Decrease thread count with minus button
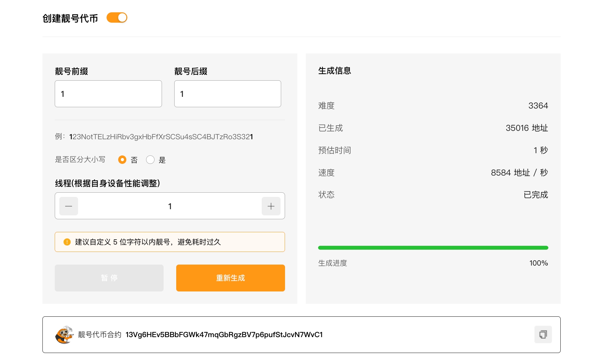Image resolution: width=607 pixels, height=364 pixels. tap(69, 206)
